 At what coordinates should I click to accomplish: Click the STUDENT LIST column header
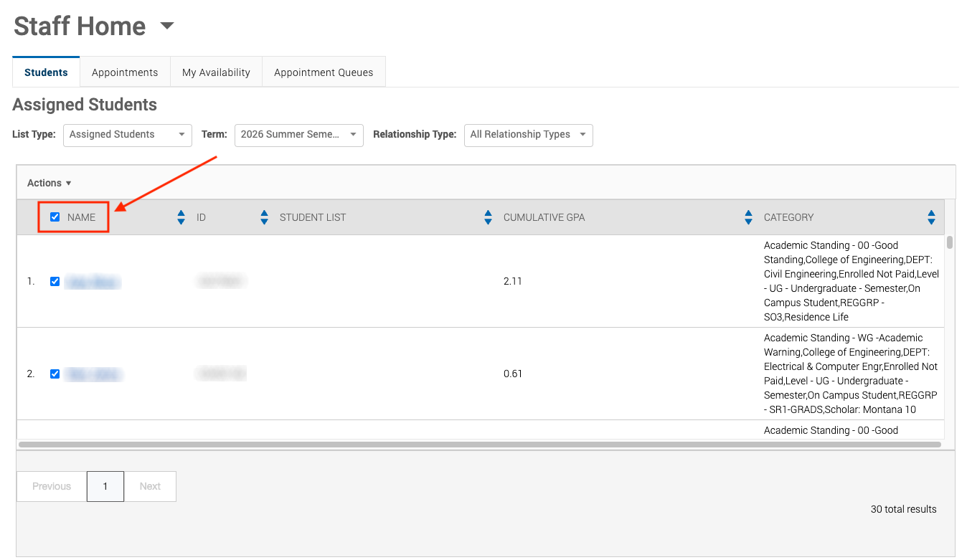click(313, 217)
